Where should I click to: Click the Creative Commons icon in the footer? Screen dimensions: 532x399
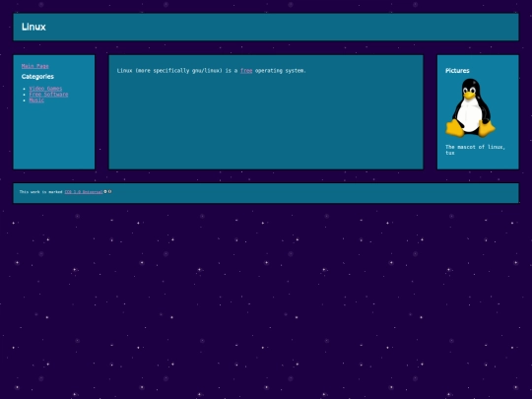point(105,192)
